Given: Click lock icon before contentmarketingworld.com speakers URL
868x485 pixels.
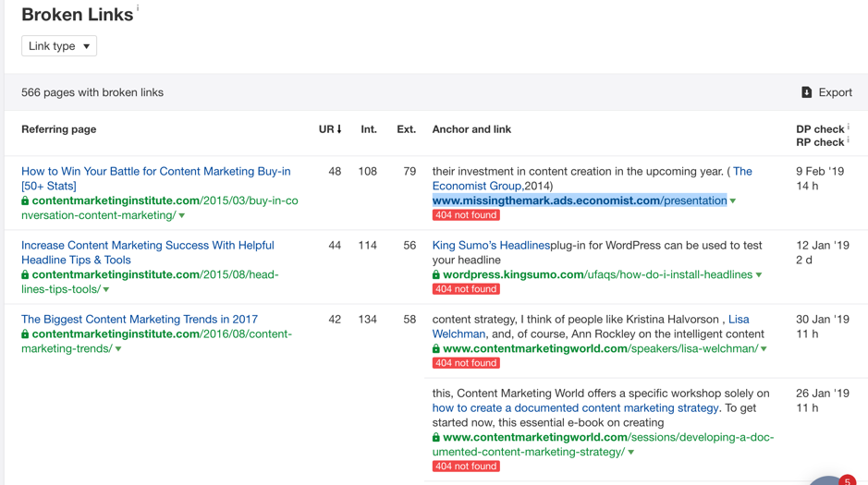Looking at the screenshot, I should click(436, 348).
